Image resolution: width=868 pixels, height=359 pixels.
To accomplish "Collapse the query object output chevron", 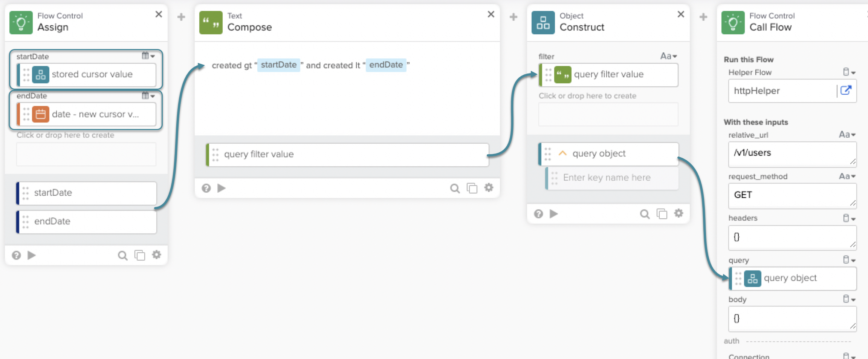I will coord(562,153).
